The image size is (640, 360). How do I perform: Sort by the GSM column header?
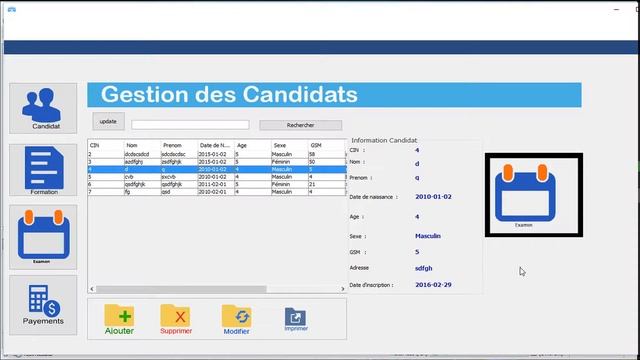click(327, 145)
